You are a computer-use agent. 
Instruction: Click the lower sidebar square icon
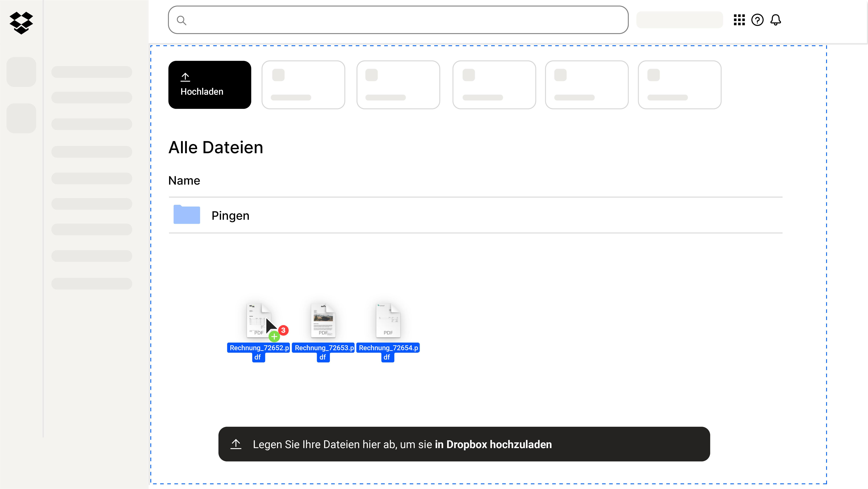tap(21, 118)
